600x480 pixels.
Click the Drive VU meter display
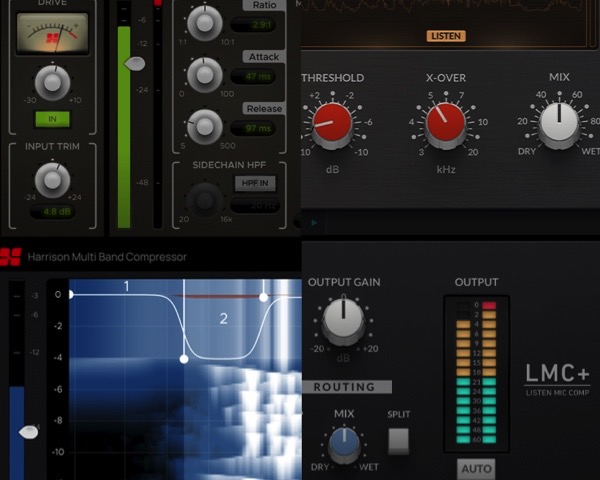[x=52, y=34]
